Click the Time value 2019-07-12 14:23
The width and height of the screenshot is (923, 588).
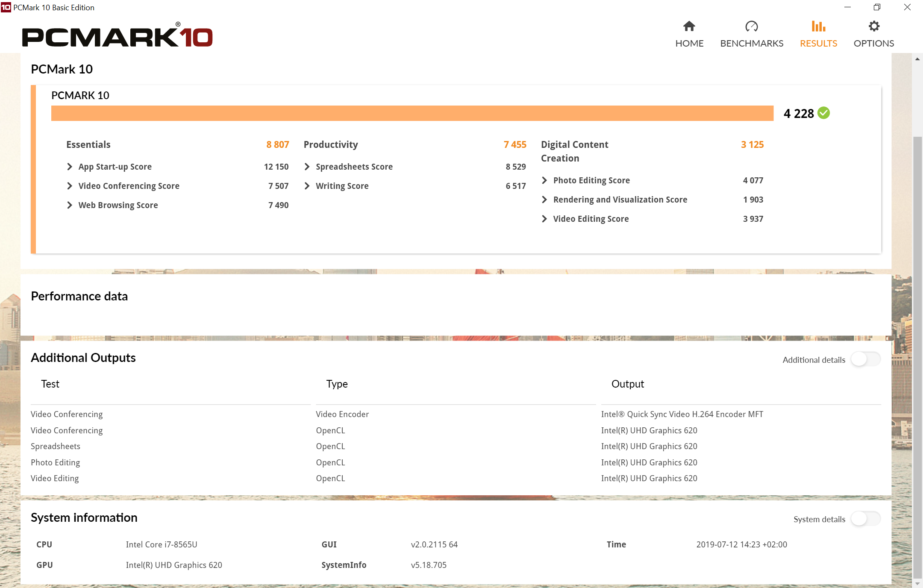pyautogui.click(x=741, y=544)
